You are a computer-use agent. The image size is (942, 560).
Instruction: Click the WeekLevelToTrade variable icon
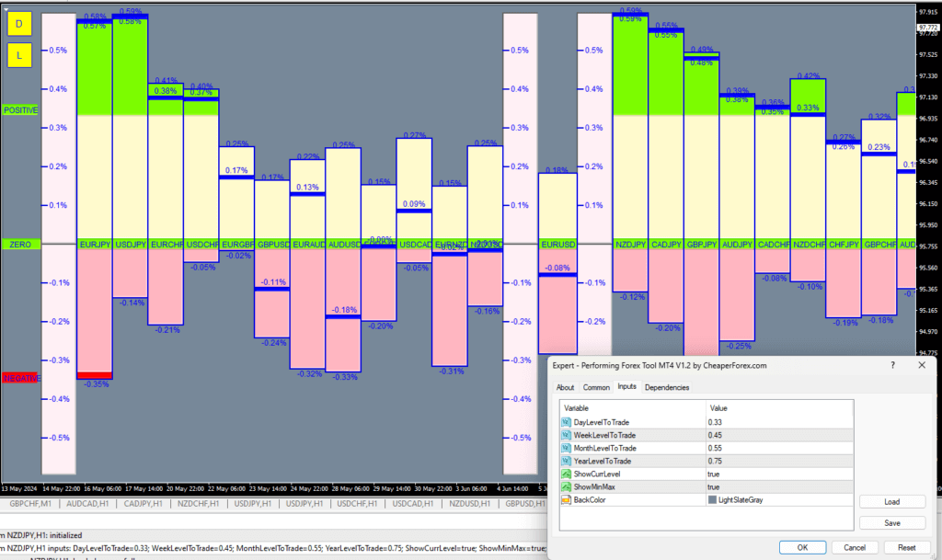tap(568, 435)
